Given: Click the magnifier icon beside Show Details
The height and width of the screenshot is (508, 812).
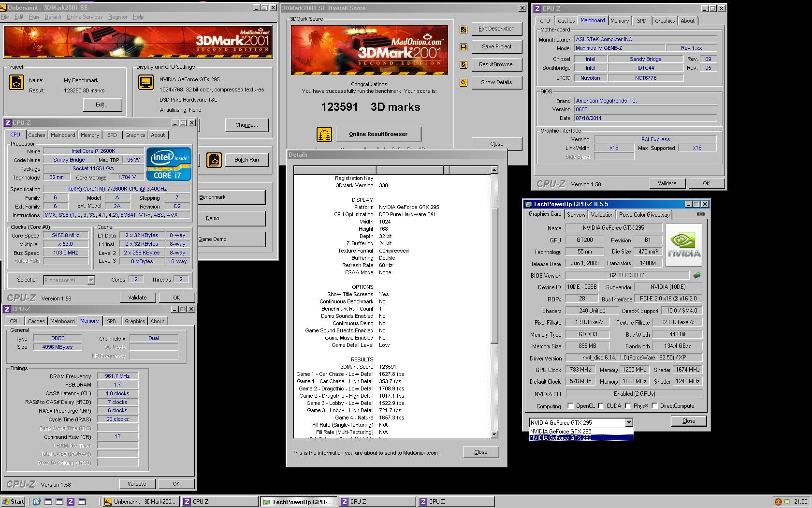Looking at the screenshot, I should [x=464, y=83].
